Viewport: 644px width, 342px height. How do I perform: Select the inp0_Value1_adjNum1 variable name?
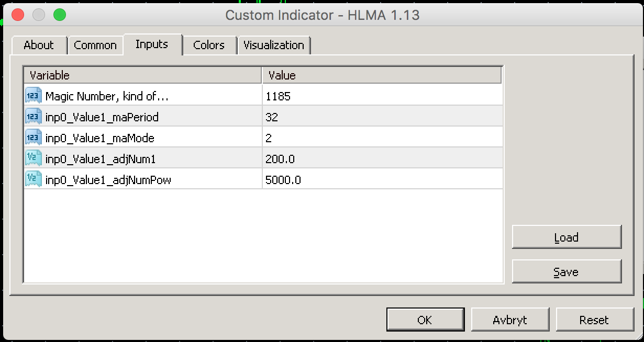[101, 159]
